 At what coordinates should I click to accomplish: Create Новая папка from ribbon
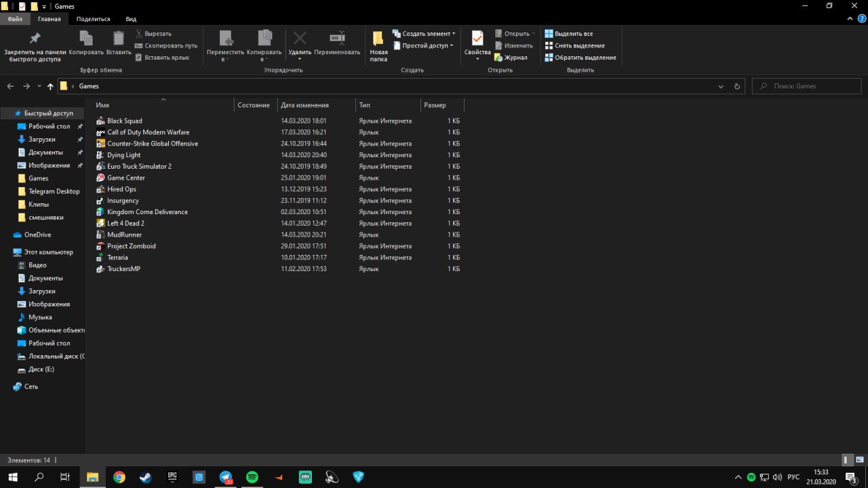click(x=378, y=47)
